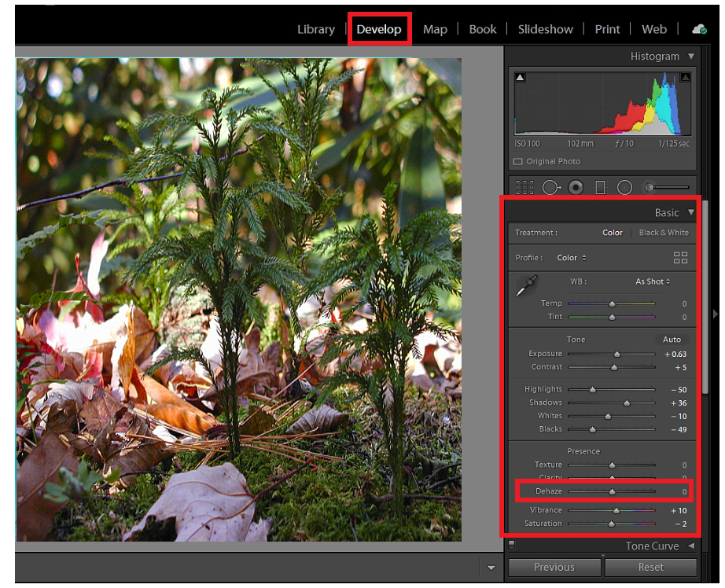Toggle shadow clipping indicator in histogram
This screenshot has height=588, width=725.
(521, 77)
